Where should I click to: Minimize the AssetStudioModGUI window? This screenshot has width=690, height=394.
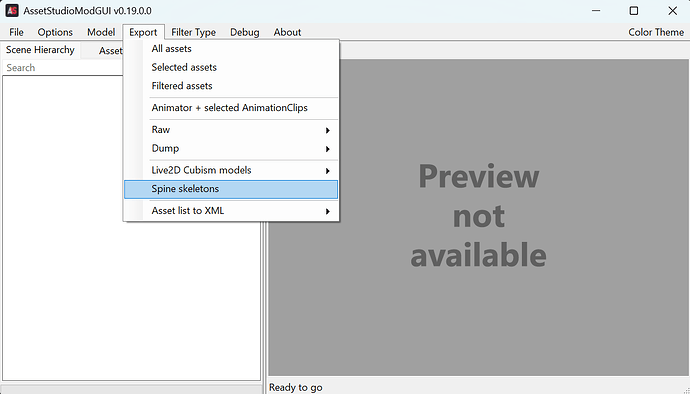pos(595,11)
